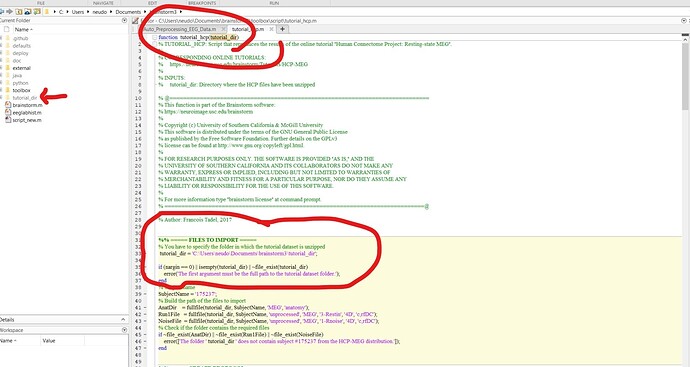Click the Editor pencil icon in title bar
The width and height of the screenshot is (690, 367).
(x=136, y=21)
